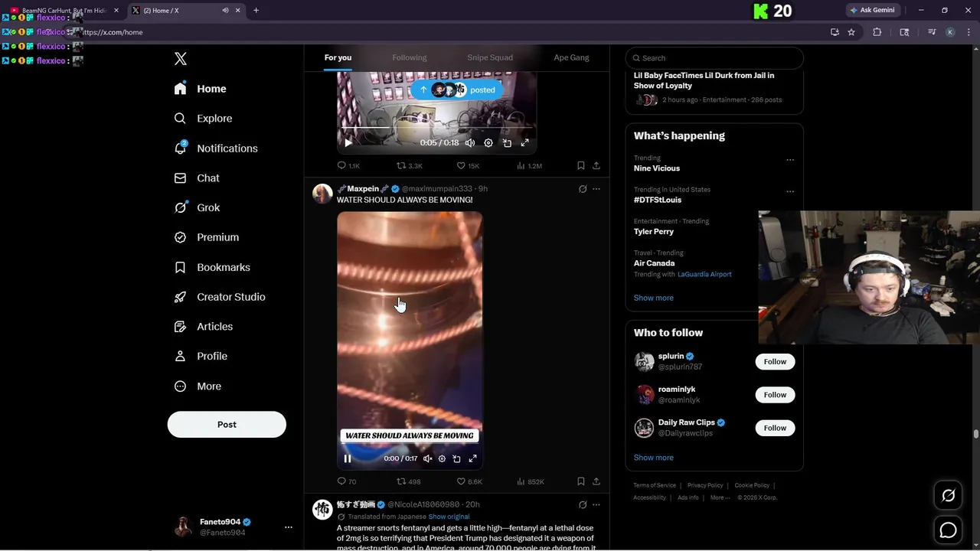Open more options for #DTFStLouis trend
The image size is (980, 551).
pos(790,191)
